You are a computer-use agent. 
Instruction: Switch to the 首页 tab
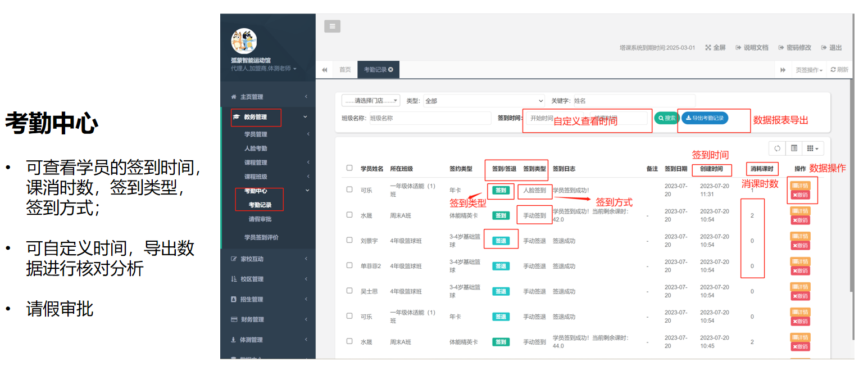(345, 70)
